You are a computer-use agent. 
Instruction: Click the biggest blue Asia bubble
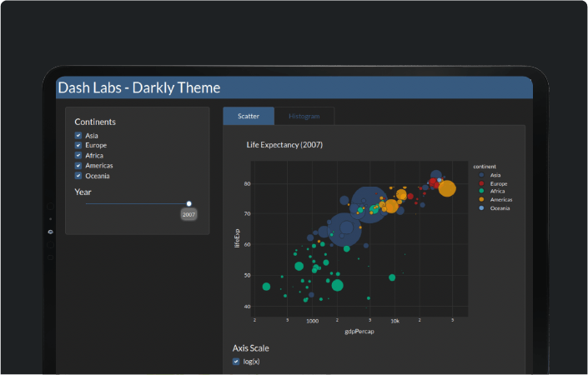click(x=368, y=202)
